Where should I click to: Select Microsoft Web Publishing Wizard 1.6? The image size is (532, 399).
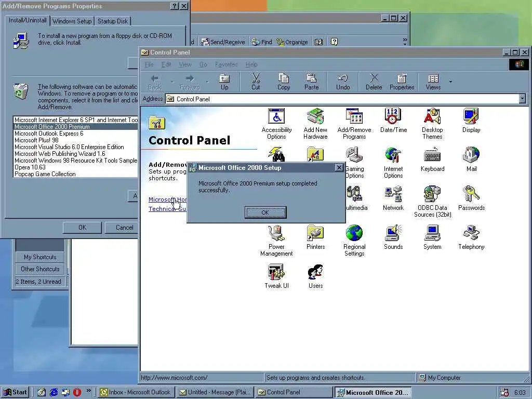click(76, 154)
